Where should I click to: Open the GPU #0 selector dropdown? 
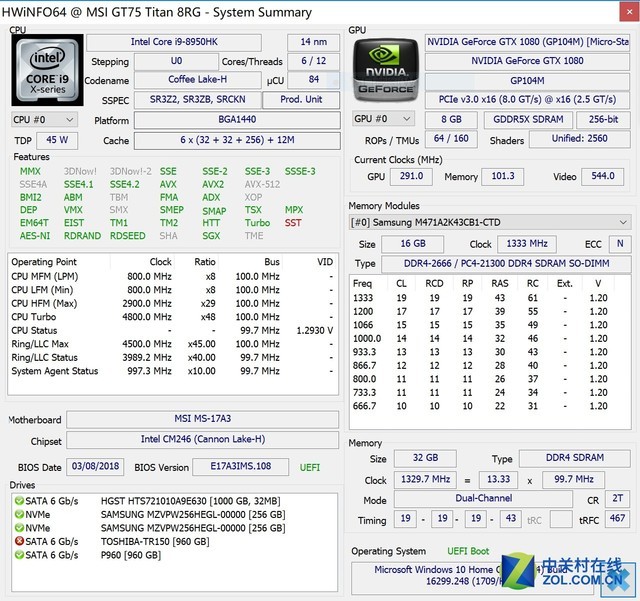pos(380,119)
